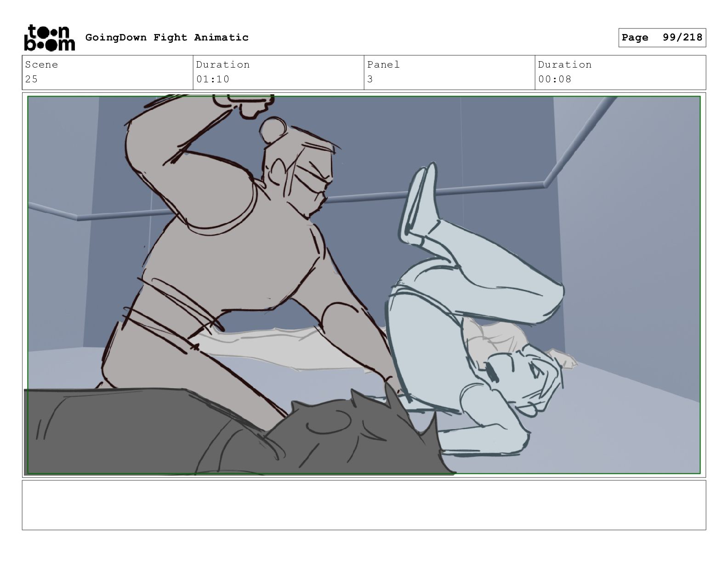Click the blue character's raised feet
This screenshot has height=563, width=728.
(x=421, y=202)
